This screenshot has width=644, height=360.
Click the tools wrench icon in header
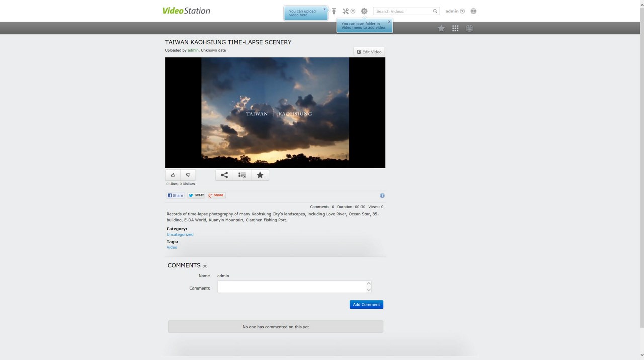tap(346, 11)
